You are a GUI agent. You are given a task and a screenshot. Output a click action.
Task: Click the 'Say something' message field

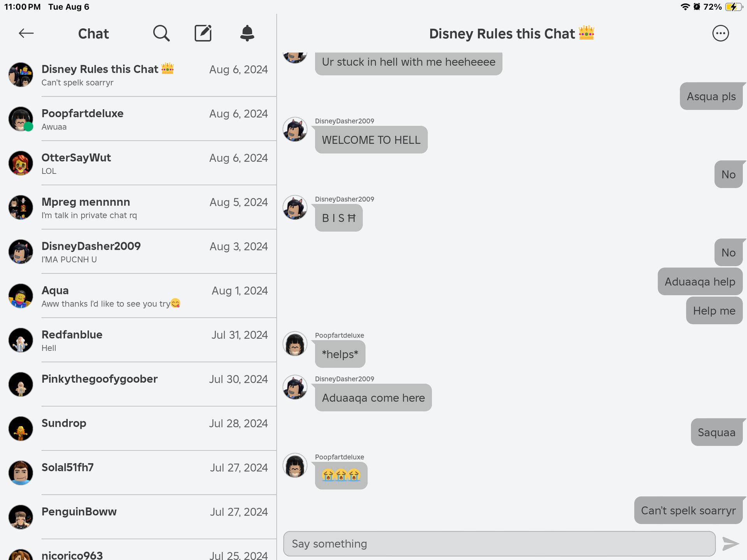tap(499, 544)
